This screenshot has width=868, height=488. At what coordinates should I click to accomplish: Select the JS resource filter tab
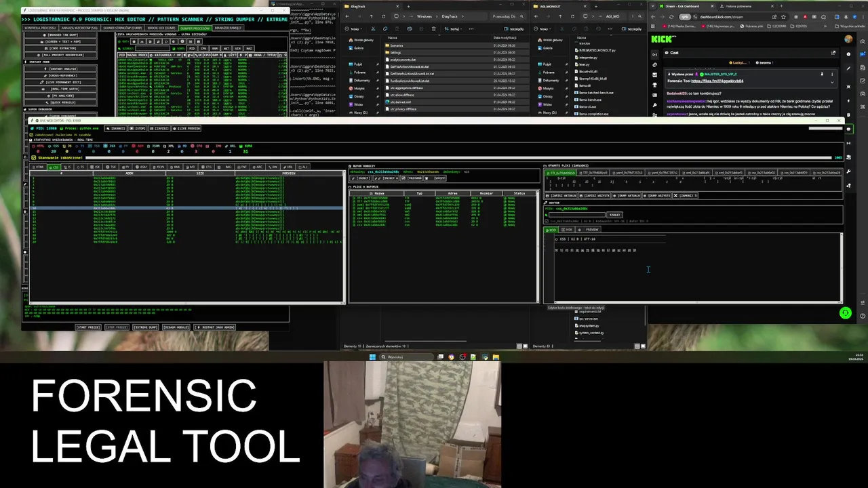pos(68,167)
